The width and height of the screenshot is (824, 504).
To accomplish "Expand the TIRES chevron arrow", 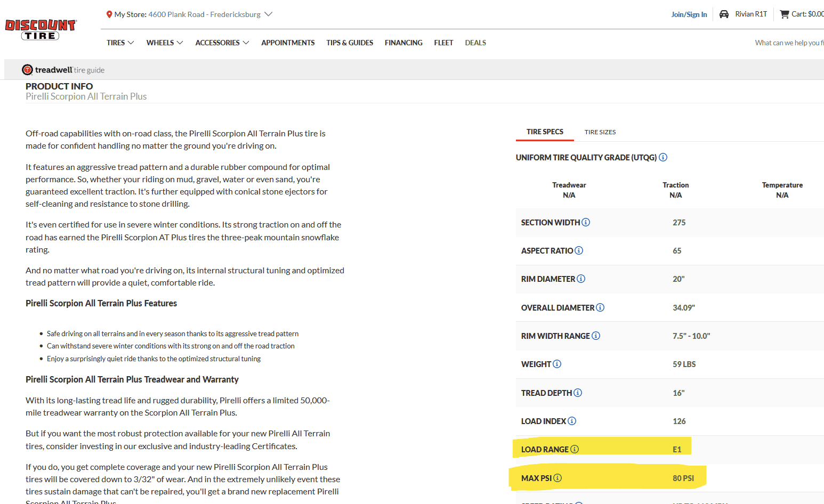I will pyautogui.click(x=131, y=43).
